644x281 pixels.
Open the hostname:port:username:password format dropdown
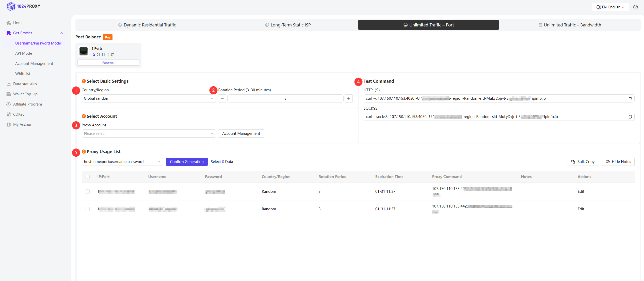122,162
